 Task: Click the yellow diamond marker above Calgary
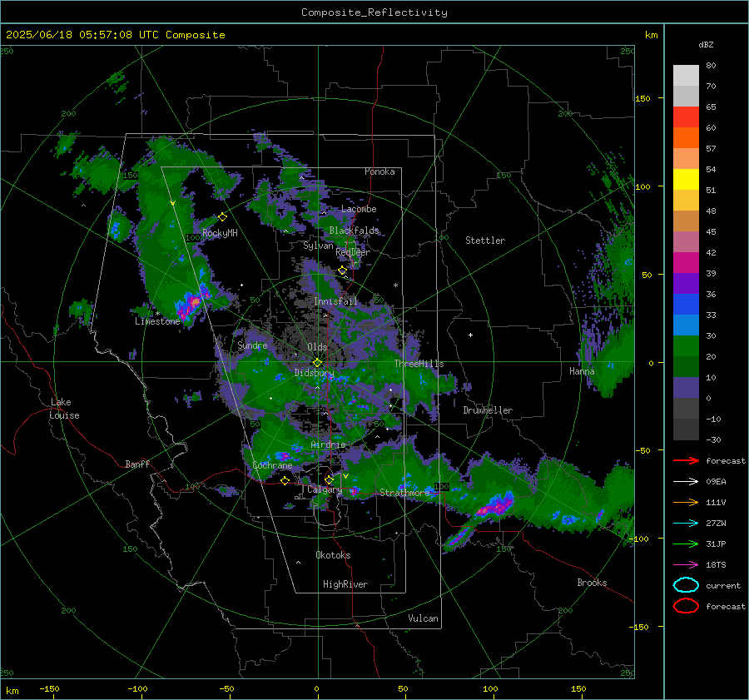pyautogui.click(x=329, y=479)
